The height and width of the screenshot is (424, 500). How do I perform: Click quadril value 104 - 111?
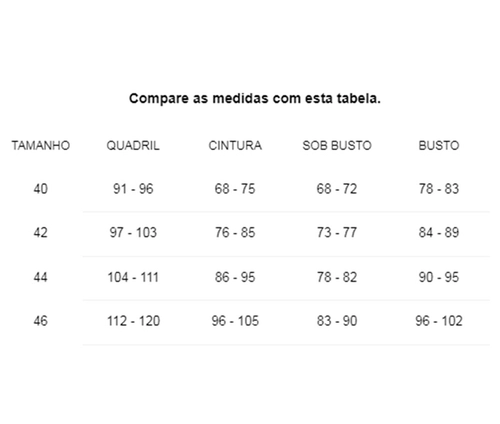[133, 277]
